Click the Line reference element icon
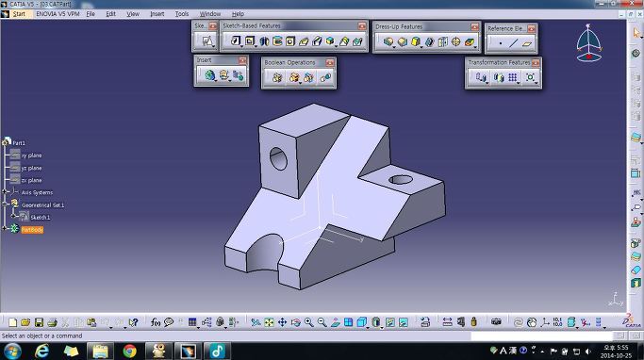The image size is (644, 360). (x=513, y=43)
